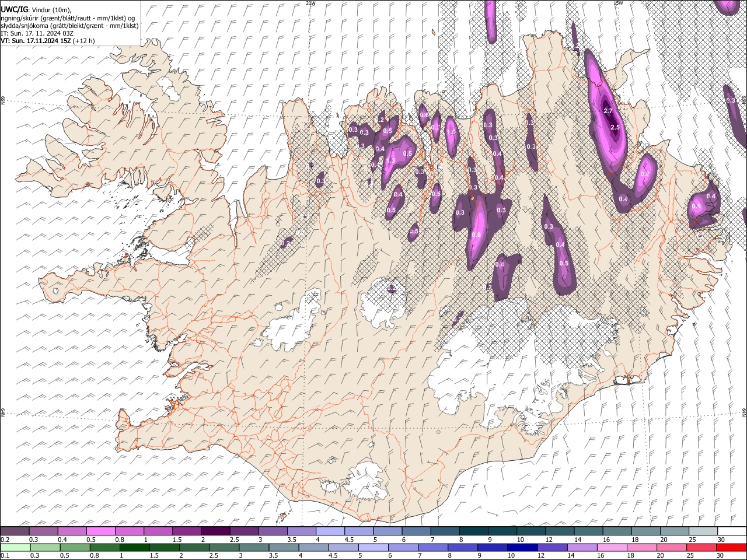Screen dimensions: 747x560
Task: Click the 'slydda/snjókoma' legend description line
Action: coord(70,26)
